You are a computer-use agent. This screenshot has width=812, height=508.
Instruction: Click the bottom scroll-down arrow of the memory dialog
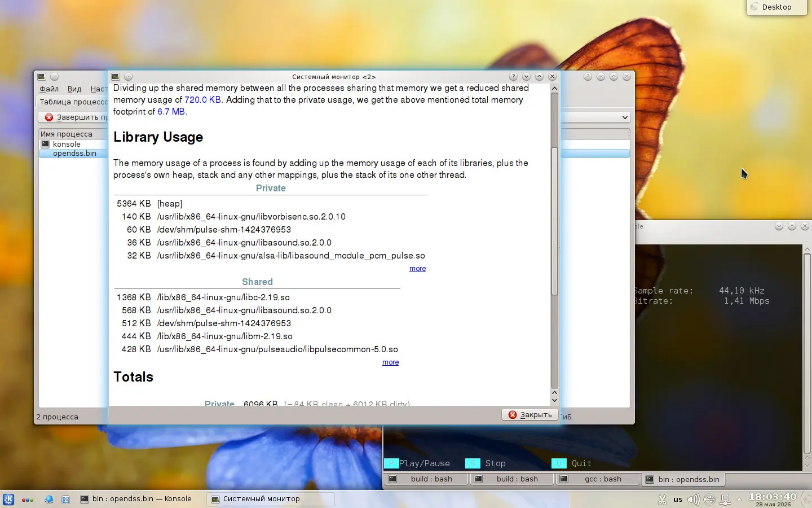pyautogui.click(x=554, y=400)
